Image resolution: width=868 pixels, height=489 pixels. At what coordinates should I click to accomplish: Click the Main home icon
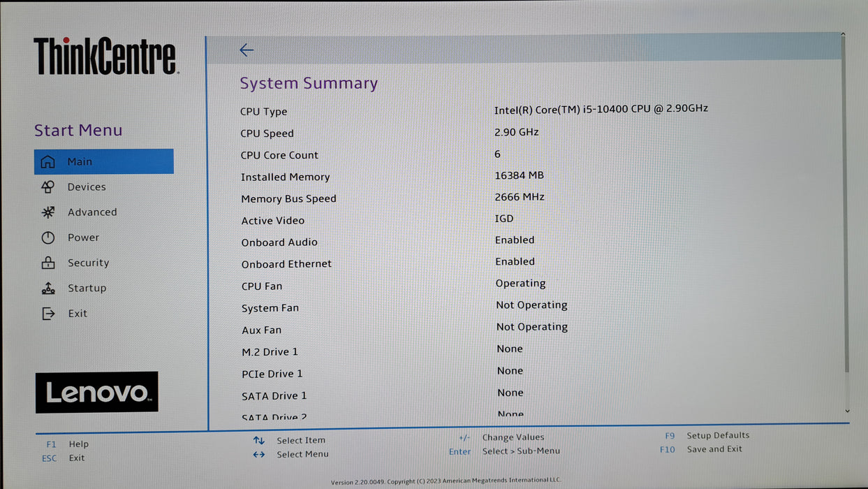(x=47, y=162)
